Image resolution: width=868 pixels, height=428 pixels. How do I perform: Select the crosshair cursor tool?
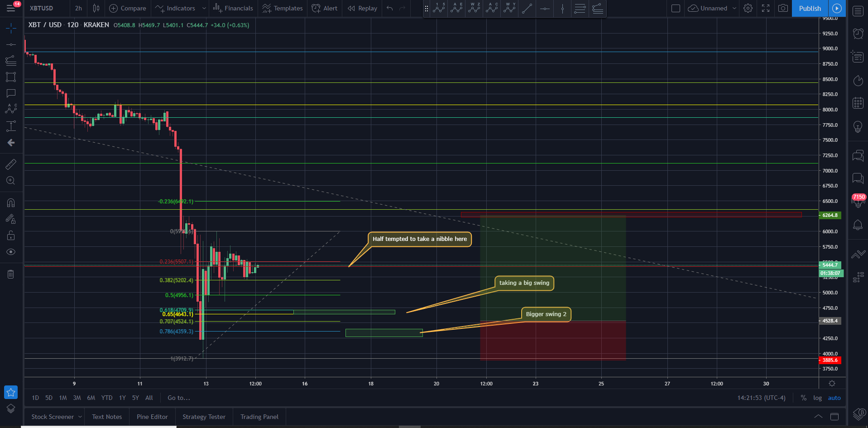(x=11, y=29)
